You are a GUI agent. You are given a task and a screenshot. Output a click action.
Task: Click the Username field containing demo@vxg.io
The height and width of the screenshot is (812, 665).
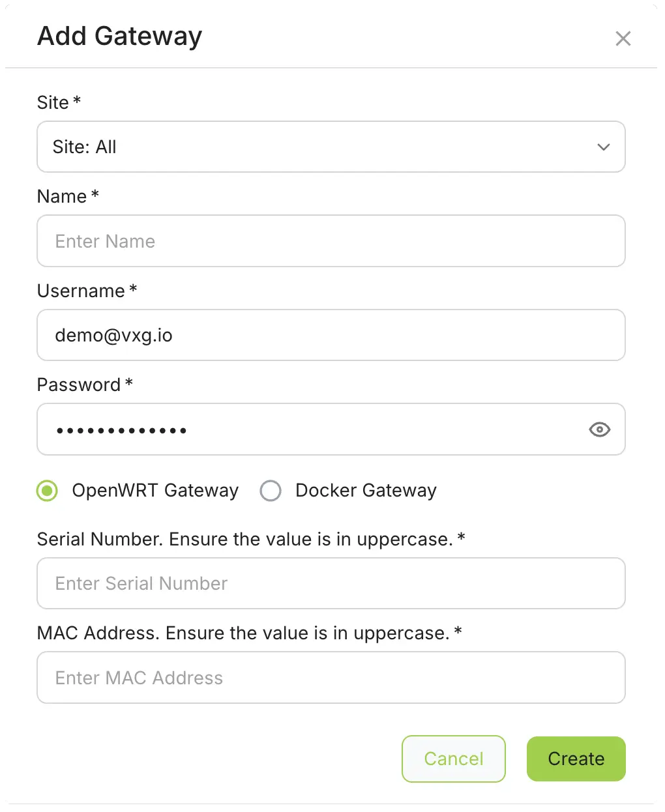pyautogui.click(x=331, y=336)
